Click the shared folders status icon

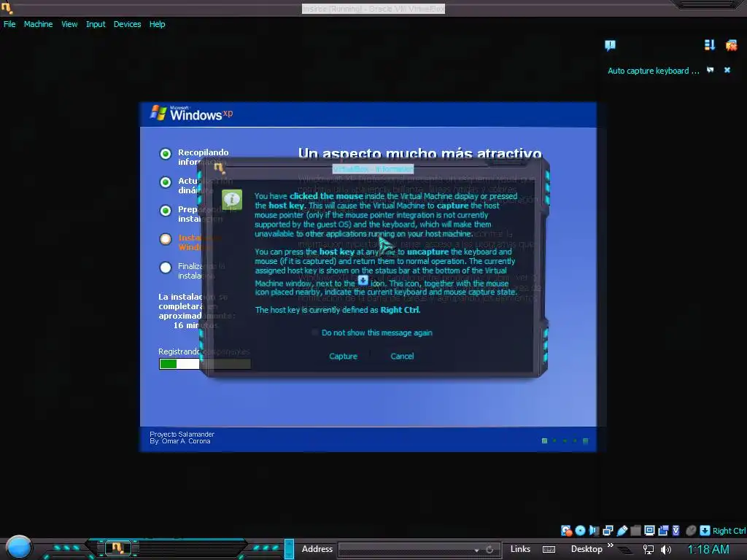pyautogui.click(x=635, y=531)
